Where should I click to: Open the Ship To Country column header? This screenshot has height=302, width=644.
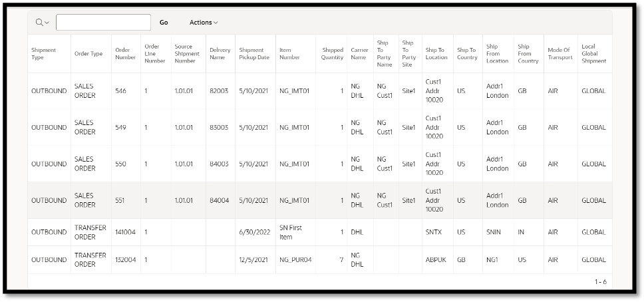pos(466,54)
